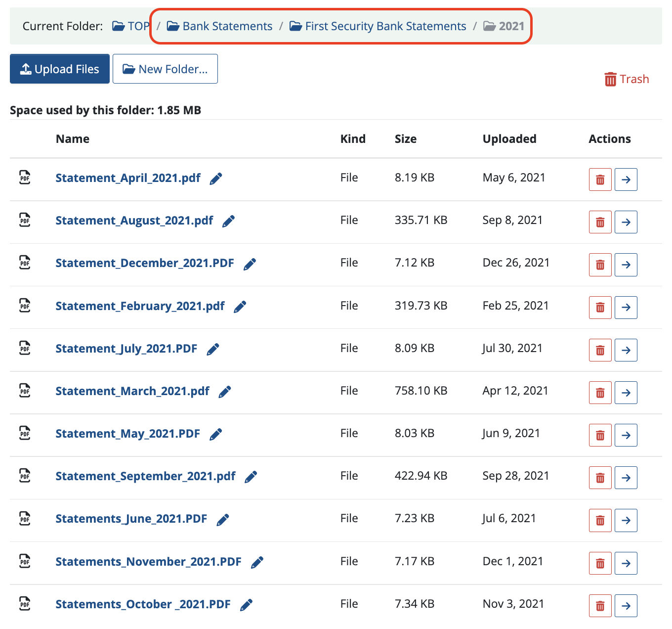Click arrow button for Statement_September_2021.pdf
Screen dimensions: 672x629
626,478
